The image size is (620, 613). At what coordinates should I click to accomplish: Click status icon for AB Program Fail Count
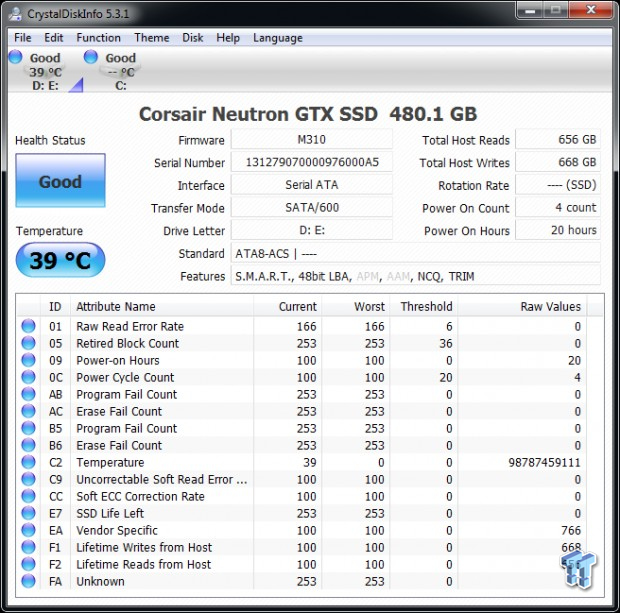pyautogui.click(x=28, y=394)
